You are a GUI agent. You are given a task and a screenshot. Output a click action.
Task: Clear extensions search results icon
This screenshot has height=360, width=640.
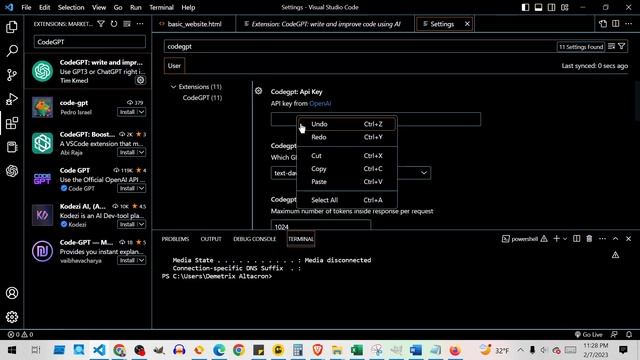point(127,24)
